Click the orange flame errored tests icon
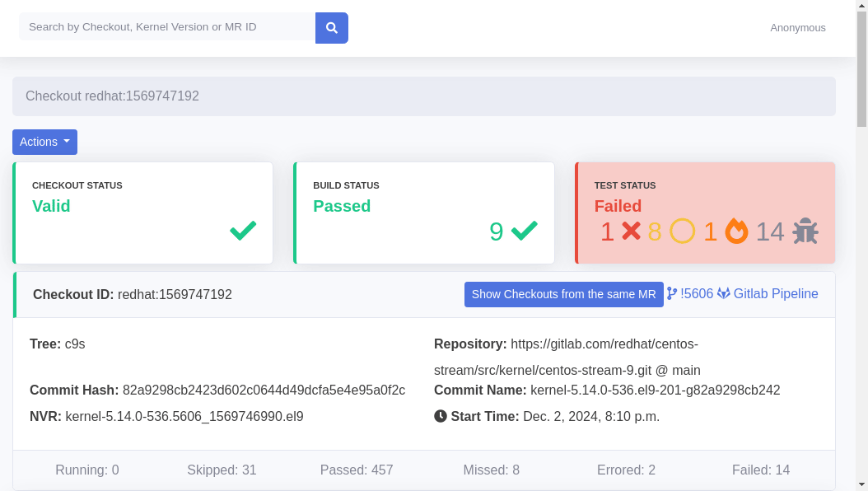 coord(736,231)
